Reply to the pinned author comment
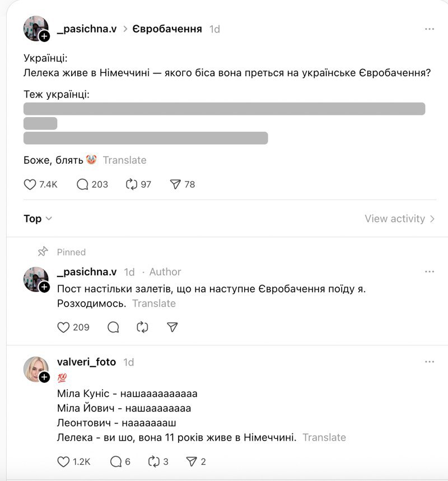The image size is (448, 481). [113, 327]
